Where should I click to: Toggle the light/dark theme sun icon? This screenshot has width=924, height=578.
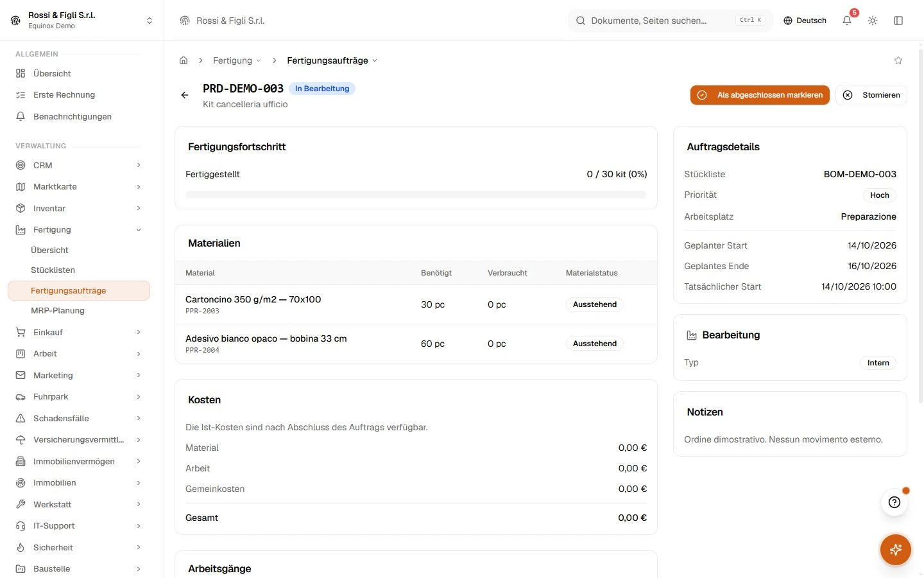pos(873,21)
